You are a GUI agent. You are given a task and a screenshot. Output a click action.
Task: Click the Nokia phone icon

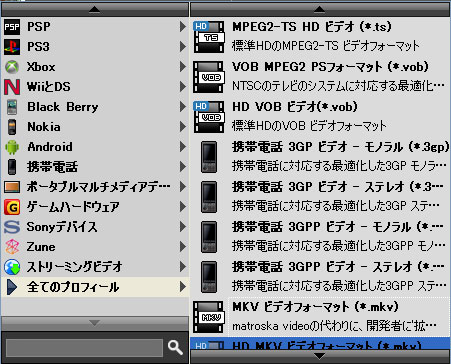click(x=12, y=127)
